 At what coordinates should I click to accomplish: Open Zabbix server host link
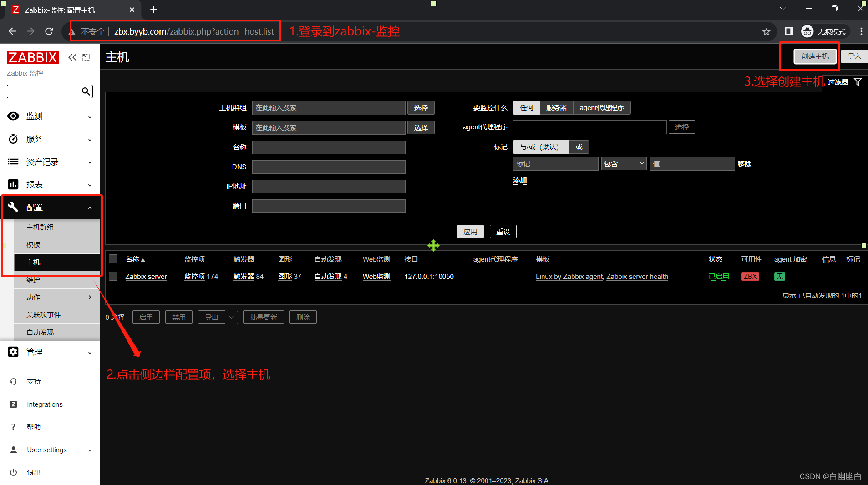pyautogui.click(x=146, y=277)
